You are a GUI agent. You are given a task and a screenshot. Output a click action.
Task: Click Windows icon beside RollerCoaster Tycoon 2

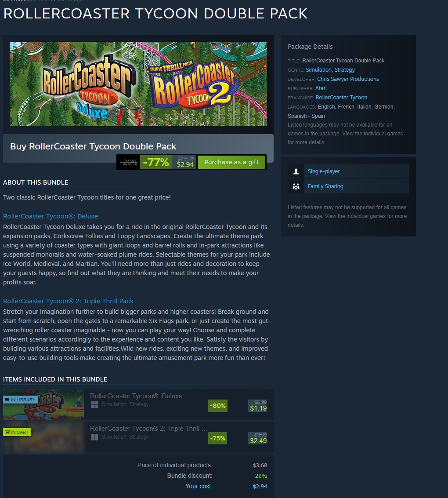94,437
